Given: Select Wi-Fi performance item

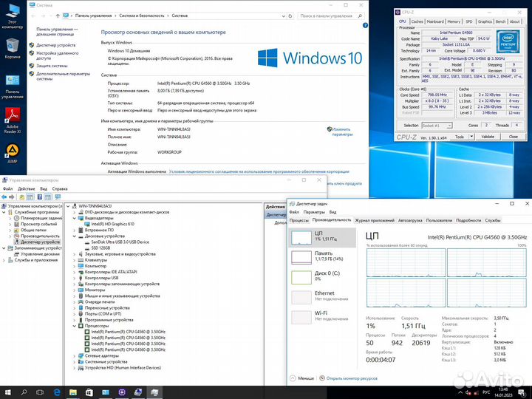Looking at the screenshot, I should [x=322, y=316].
